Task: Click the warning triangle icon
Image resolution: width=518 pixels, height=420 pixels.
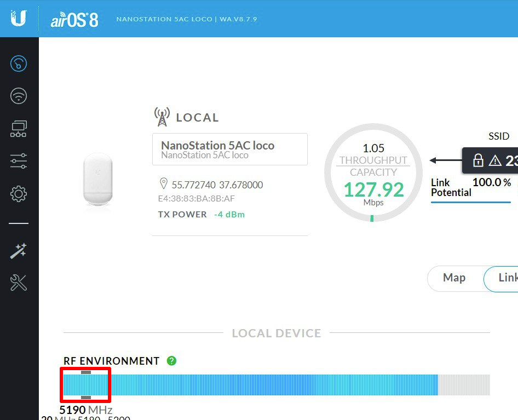Action: (495, 160)
